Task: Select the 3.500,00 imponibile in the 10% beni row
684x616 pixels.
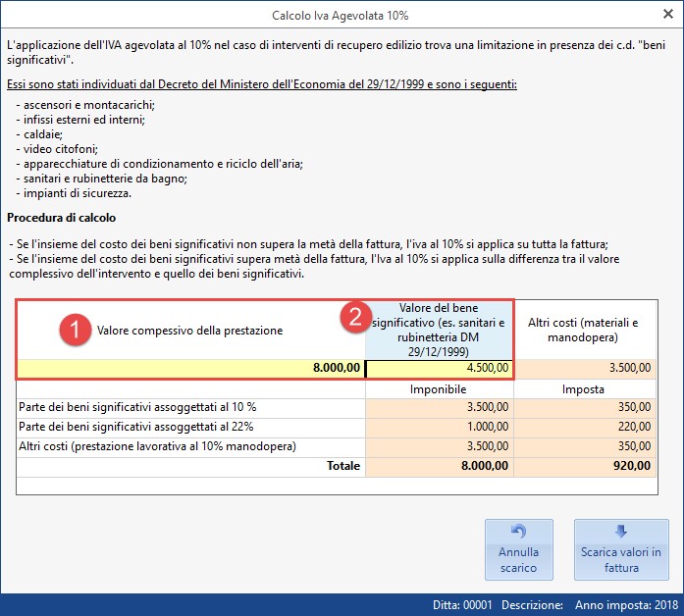Action: [440, 407]
